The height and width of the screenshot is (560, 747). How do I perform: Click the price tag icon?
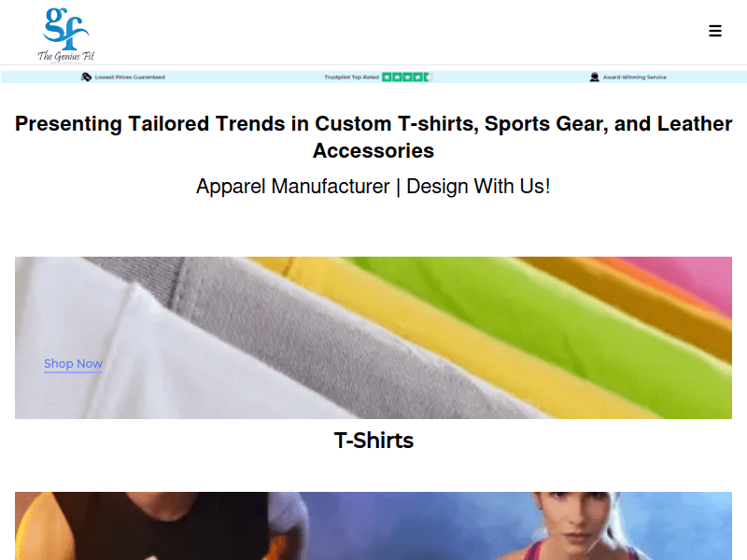86,77
